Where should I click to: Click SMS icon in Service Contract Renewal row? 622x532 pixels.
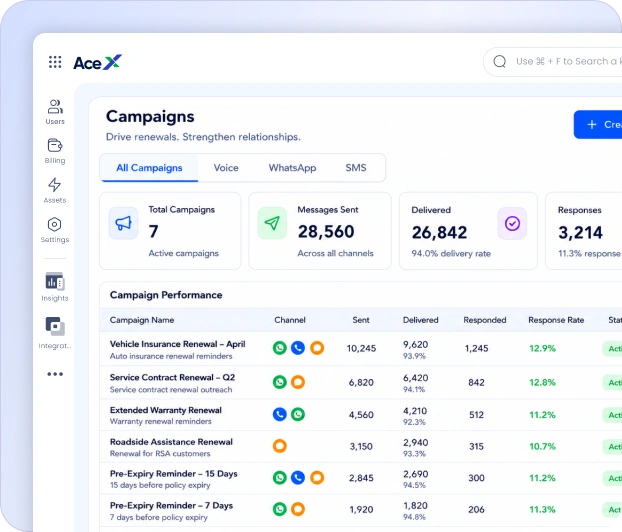click(298, 382)
